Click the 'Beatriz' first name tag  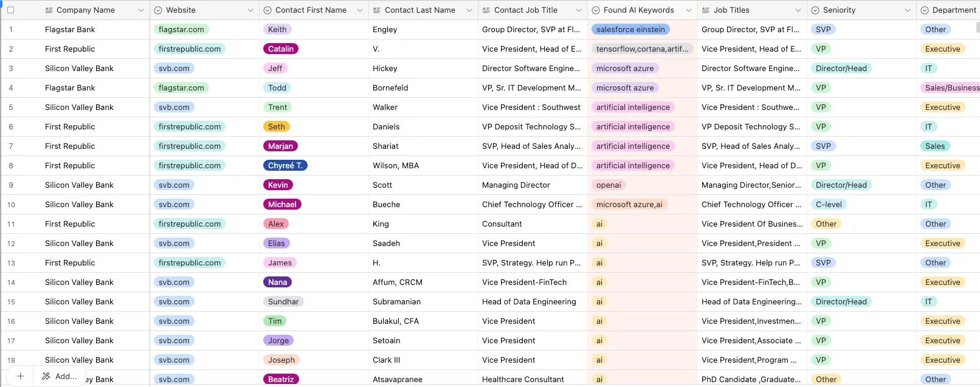tap(281, 379)
